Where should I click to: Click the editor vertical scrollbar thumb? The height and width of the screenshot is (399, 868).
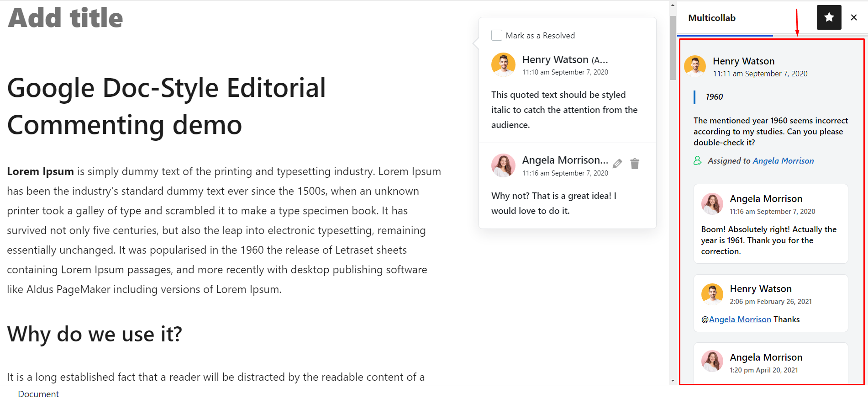[x=673, y=48]
